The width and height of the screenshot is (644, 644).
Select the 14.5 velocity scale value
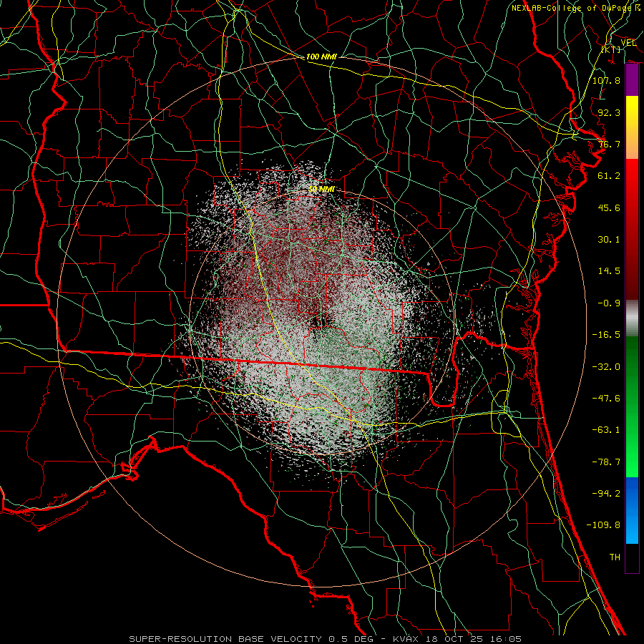pos(609,271)
